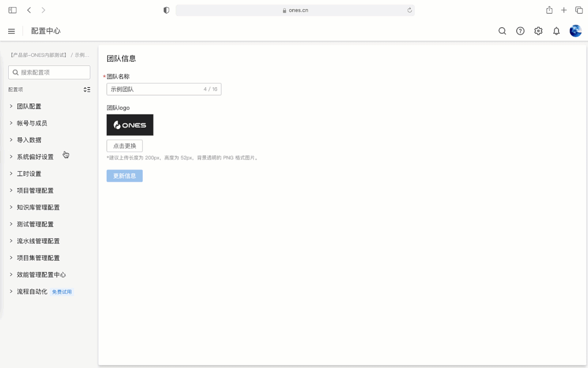588x368 pixels.
Task: Expand the 知识库管理配置 chevron
Action: pyautogui.click(x=11, y=207)
